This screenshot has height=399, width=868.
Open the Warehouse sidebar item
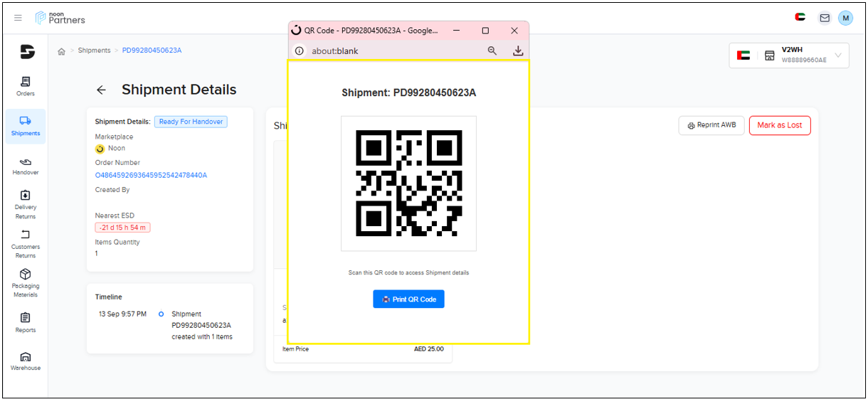point(26,361)
